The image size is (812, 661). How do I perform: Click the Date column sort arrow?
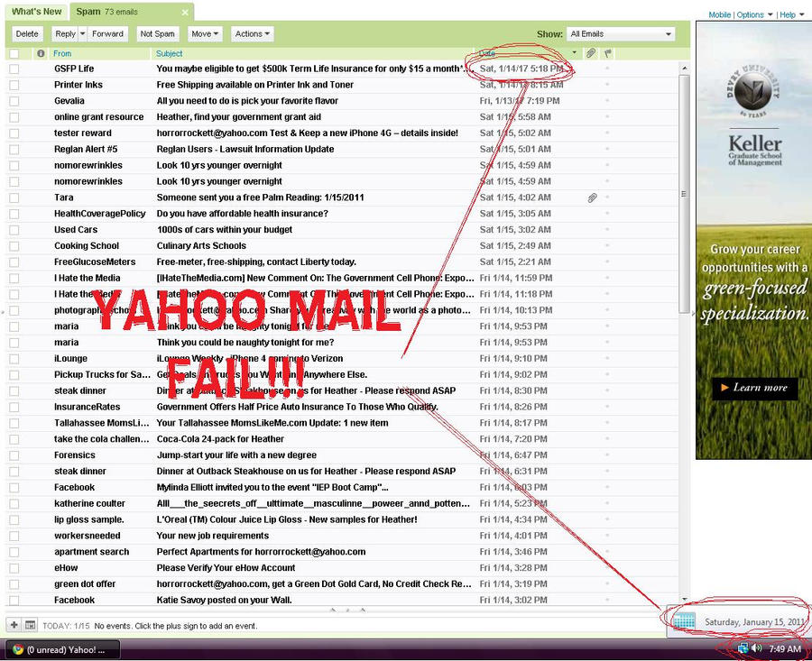coord(574,53)
